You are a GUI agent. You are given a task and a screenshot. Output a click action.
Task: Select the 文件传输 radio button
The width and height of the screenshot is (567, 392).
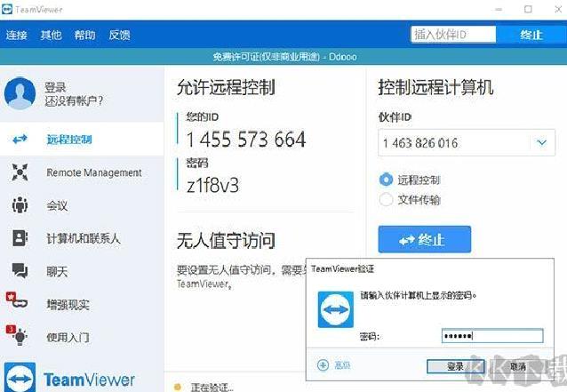pyautogui.click(x=386, y=199)
